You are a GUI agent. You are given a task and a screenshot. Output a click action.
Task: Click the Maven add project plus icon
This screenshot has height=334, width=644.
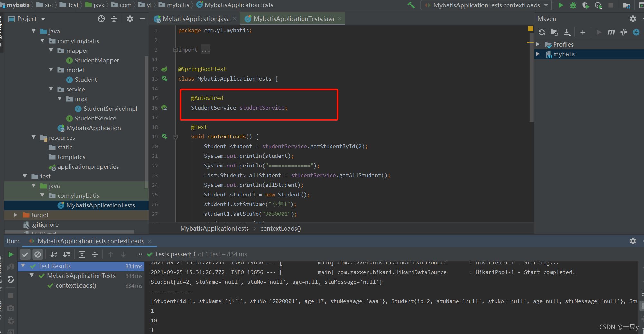click(583, 32)
